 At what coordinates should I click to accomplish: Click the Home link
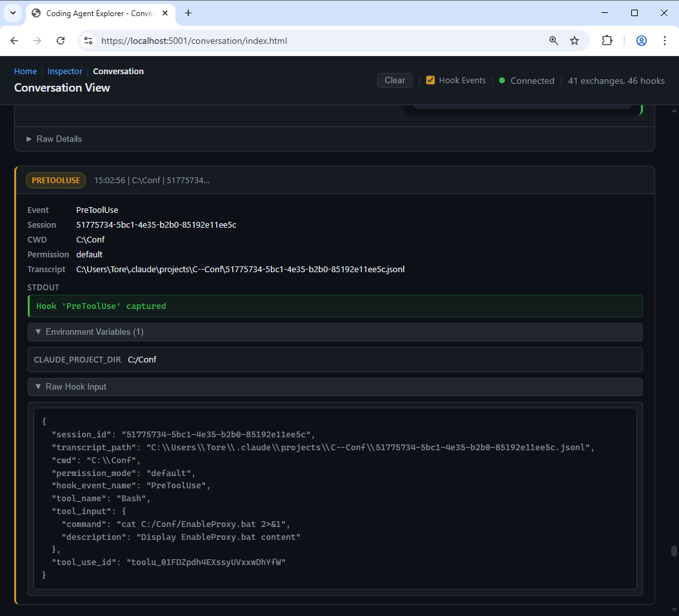25,71
